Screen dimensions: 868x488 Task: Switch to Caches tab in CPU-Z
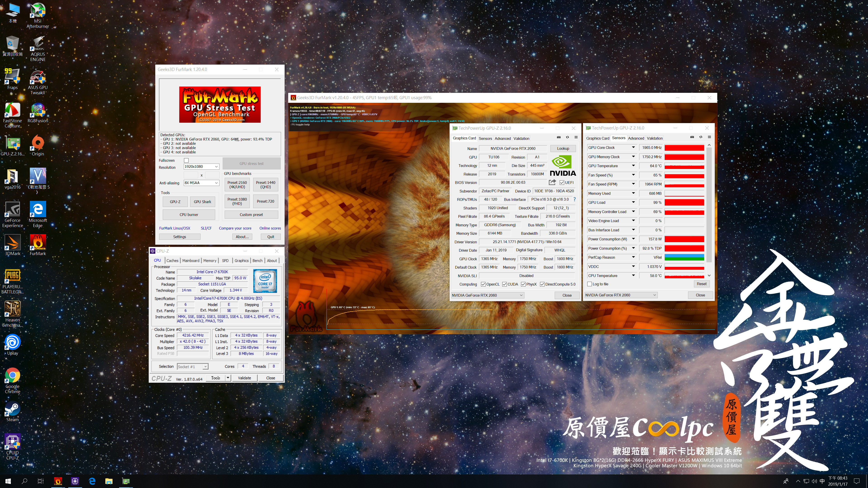click(x=172, y=260)
